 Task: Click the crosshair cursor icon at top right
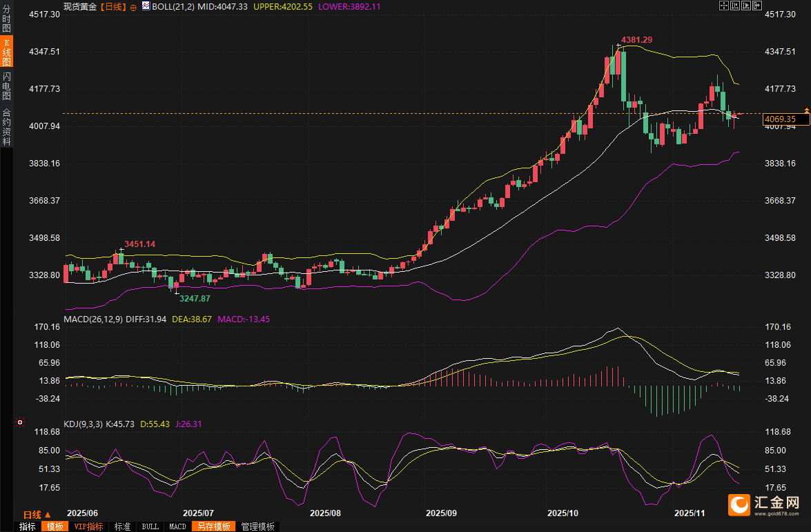click(724, 6)
